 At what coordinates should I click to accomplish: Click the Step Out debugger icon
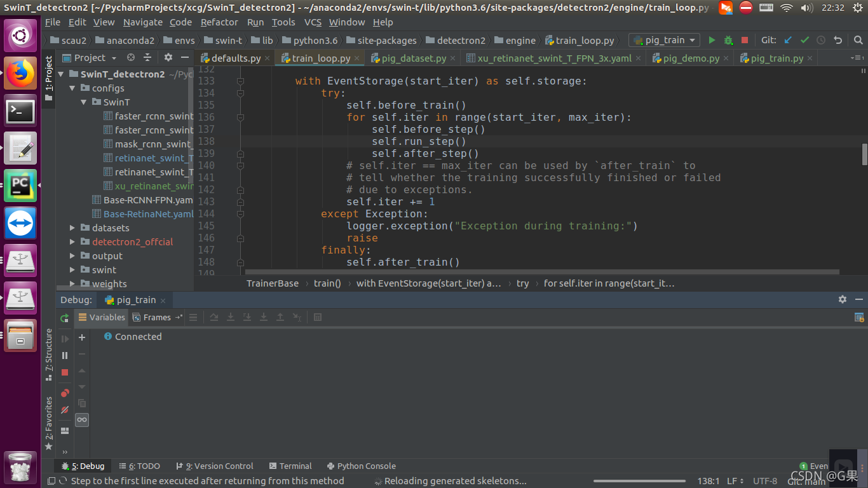(x=280, y=317)
